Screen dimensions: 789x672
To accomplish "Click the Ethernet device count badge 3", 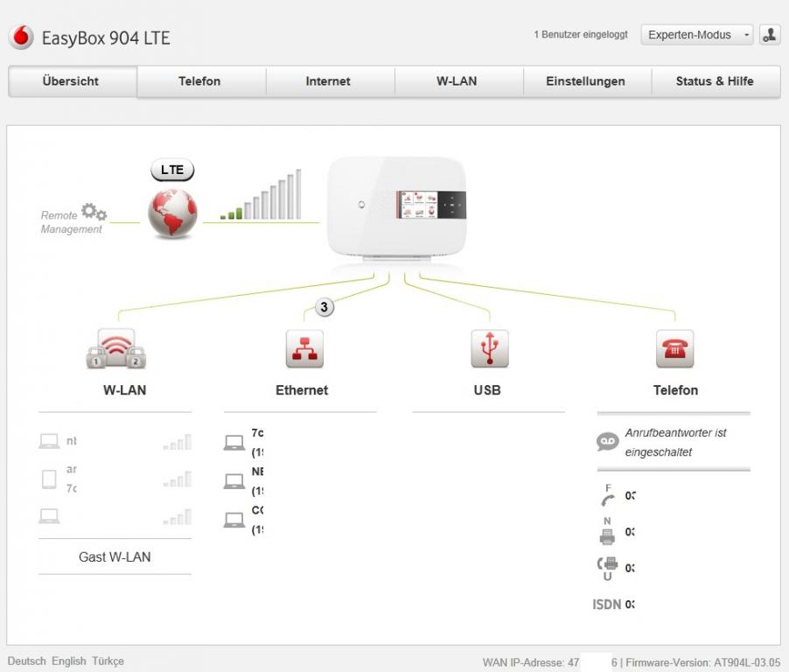I will point(324,306).
